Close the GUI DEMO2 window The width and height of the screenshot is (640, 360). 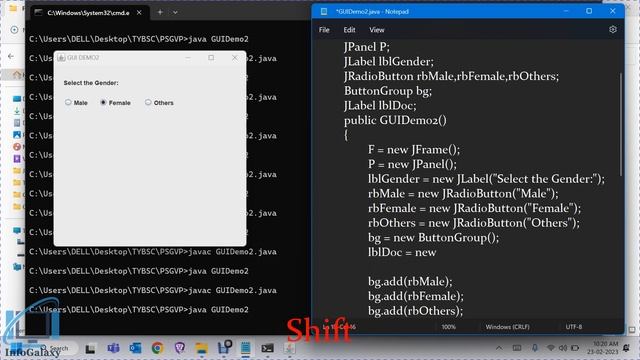(x=235, y=58)
